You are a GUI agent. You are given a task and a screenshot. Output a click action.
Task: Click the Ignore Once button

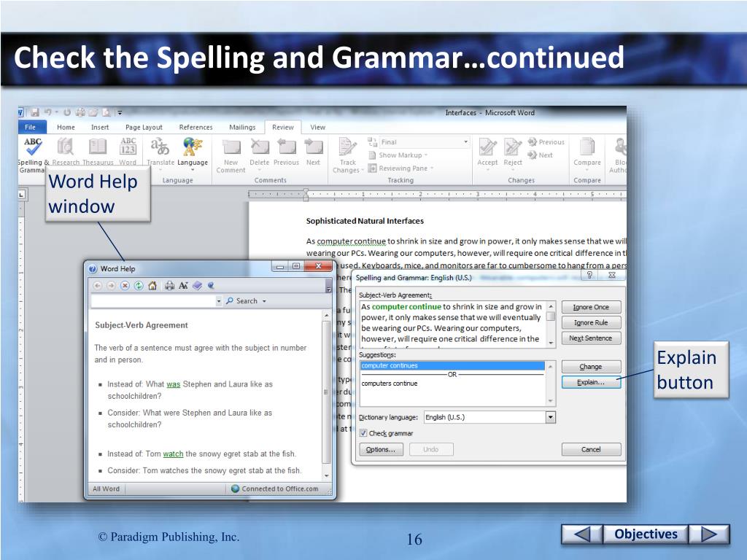point(591,307)
